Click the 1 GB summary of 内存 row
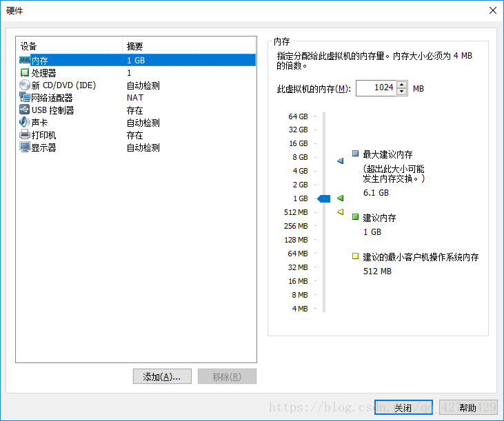The width and height of the screenshot is (504, 421). 136,61
